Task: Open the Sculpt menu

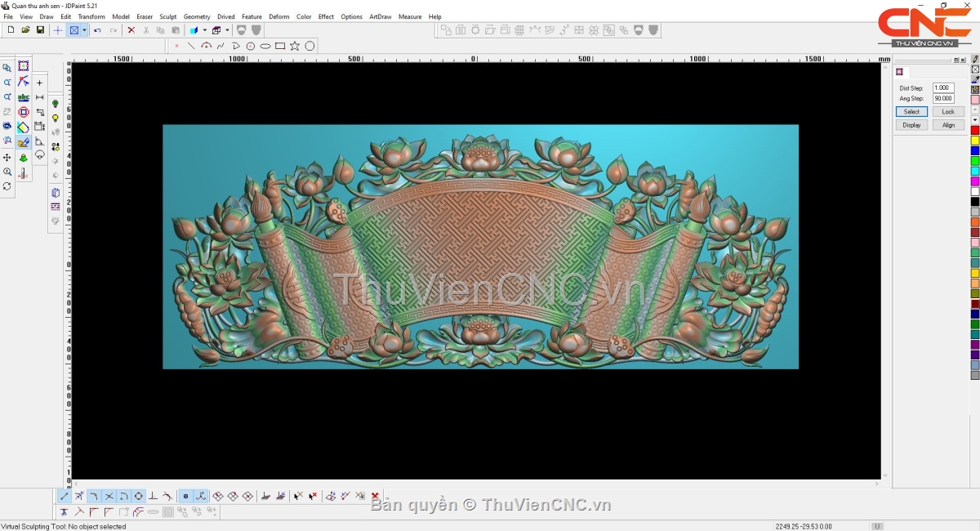Action: click(167, 16)
